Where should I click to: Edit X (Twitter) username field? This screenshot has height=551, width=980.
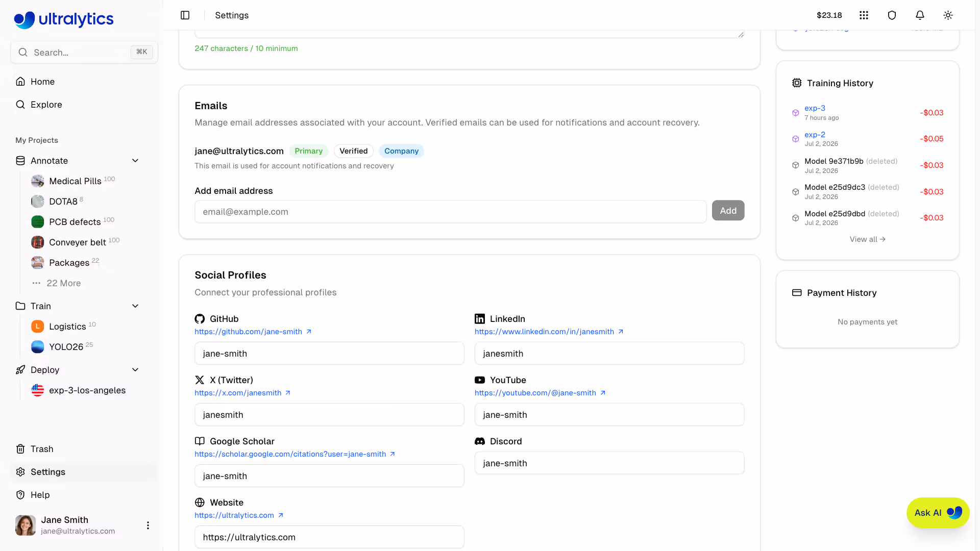coord(329,415)
